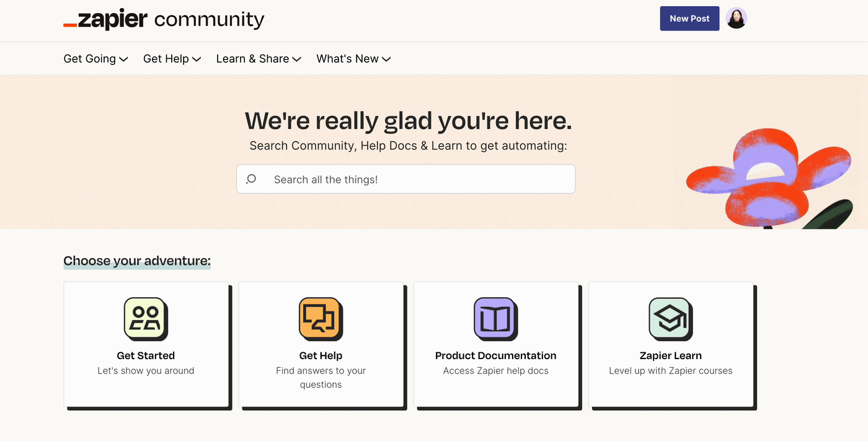Click the Zapier Learn graduation cap icon
The image size is (868, 441).
pos(670,319)
